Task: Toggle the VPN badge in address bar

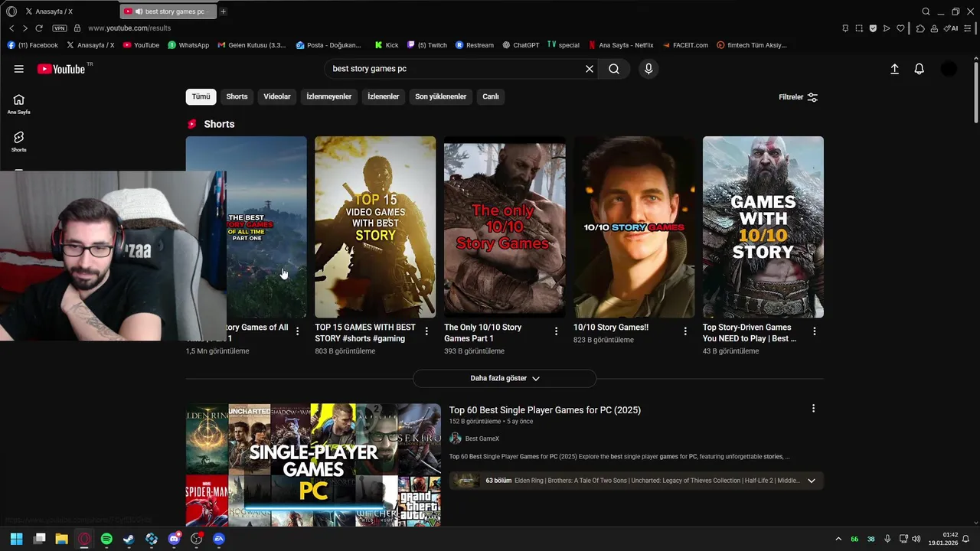Action: tap(60, 28)
